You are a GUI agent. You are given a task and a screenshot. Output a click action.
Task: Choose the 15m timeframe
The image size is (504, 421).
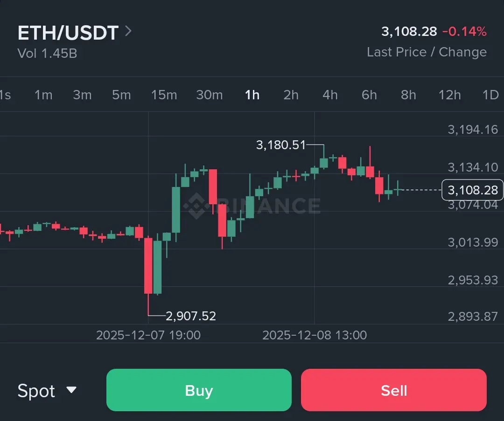pos(164,95)
